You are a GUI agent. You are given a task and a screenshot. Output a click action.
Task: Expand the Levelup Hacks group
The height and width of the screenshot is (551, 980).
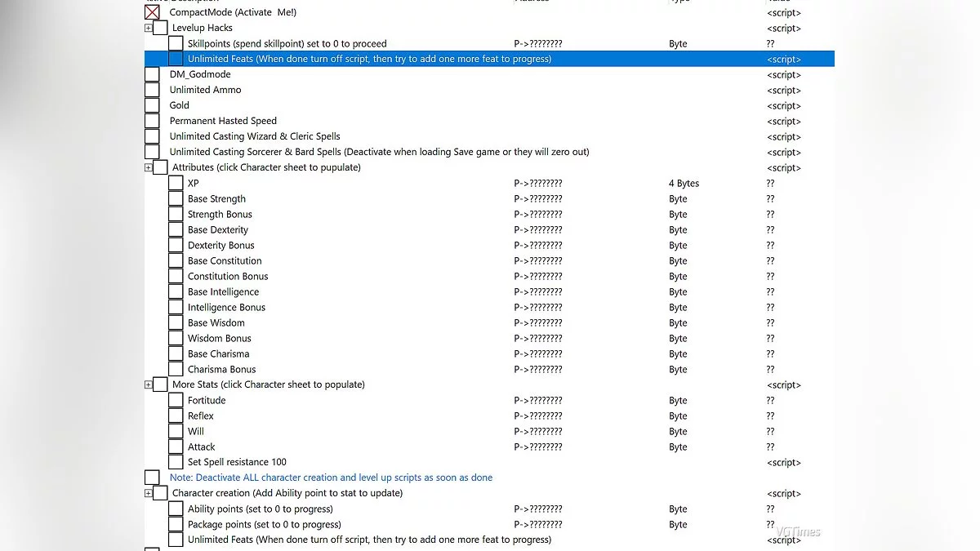149,28
